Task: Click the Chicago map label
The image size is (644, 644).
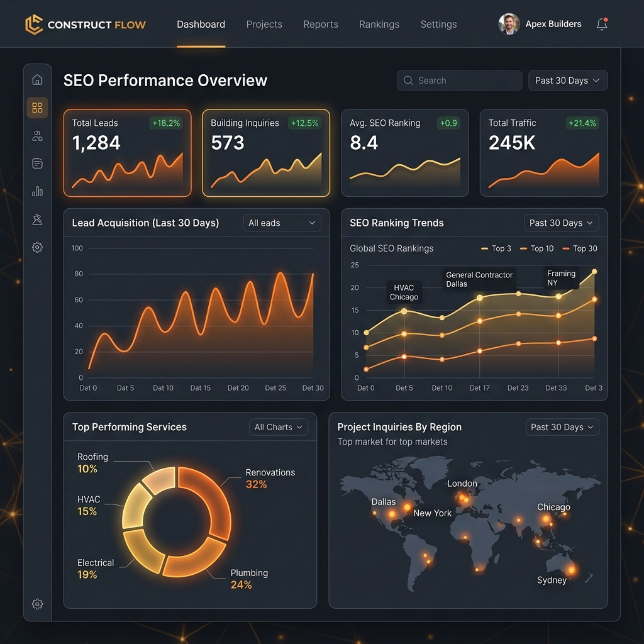Action: tap(553, 508)
